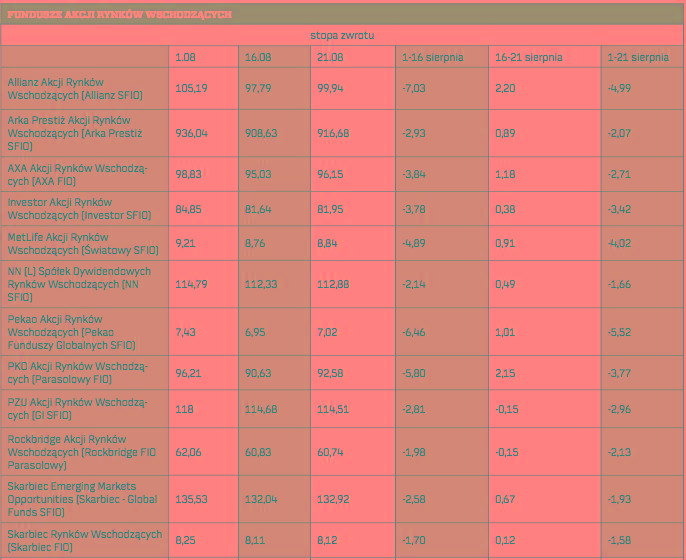Click the 1.08 column header
The image size is (686, 560).
point(186,57)
